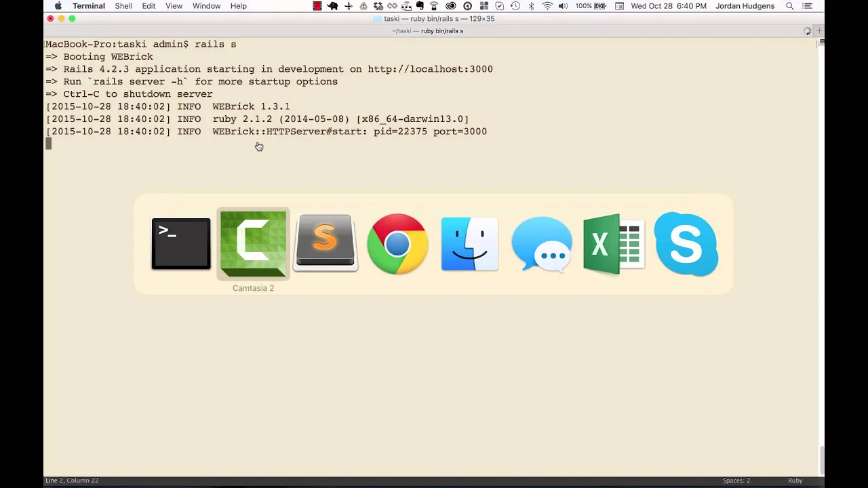Open the Terminal app menu
The image size is (868, 488).
pyautogui.click(x=89, y=6)
